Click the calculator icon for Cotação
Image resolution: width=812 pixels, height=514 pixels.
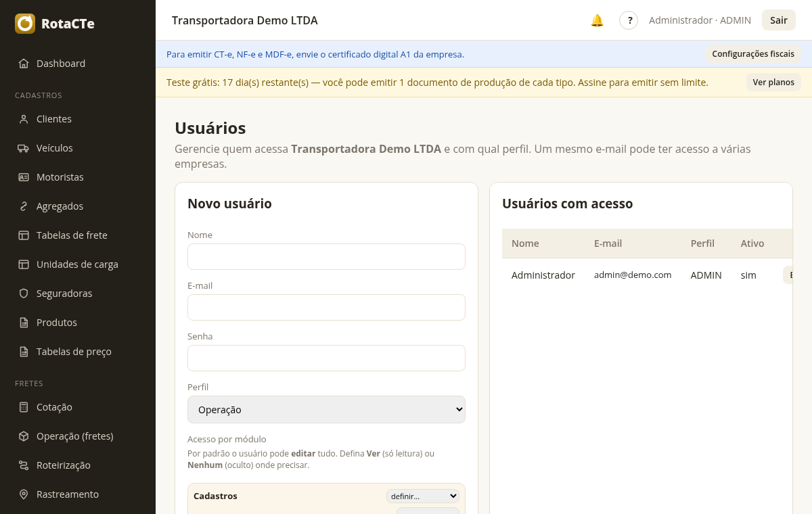[24, 407]
